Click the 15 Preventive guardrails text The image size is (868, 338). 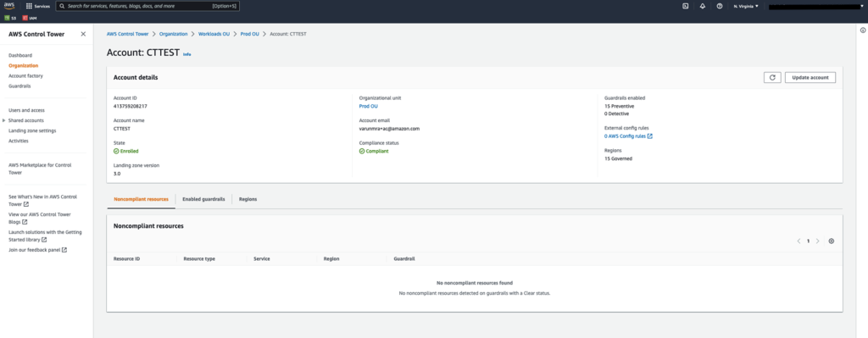(x=620, y=106)
